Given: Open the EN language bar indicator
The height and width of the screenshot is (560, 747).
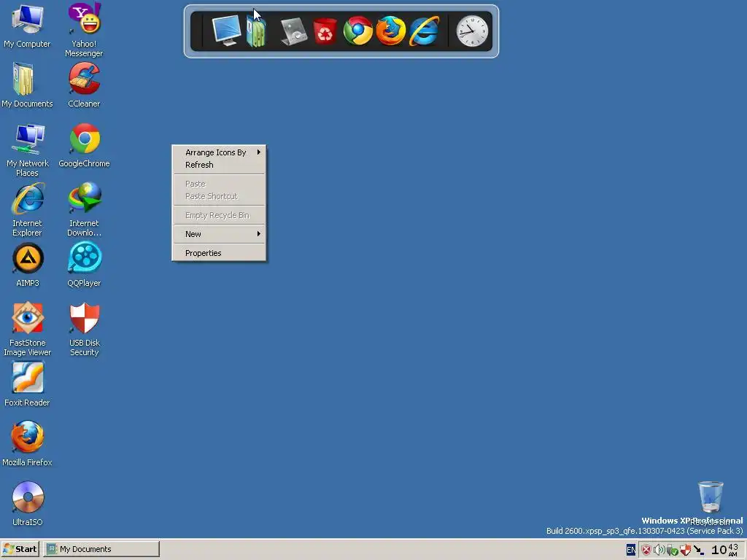Looking at the screenshot, I should point(631,550).
